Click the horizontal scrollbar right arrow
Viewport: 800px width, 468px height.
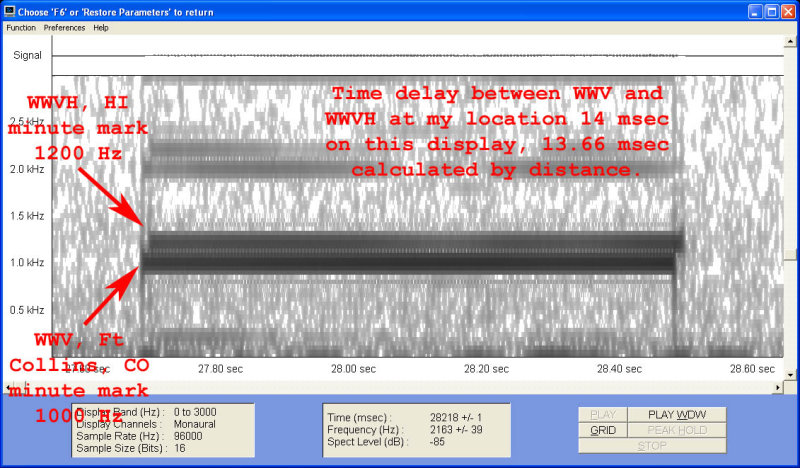778,387
